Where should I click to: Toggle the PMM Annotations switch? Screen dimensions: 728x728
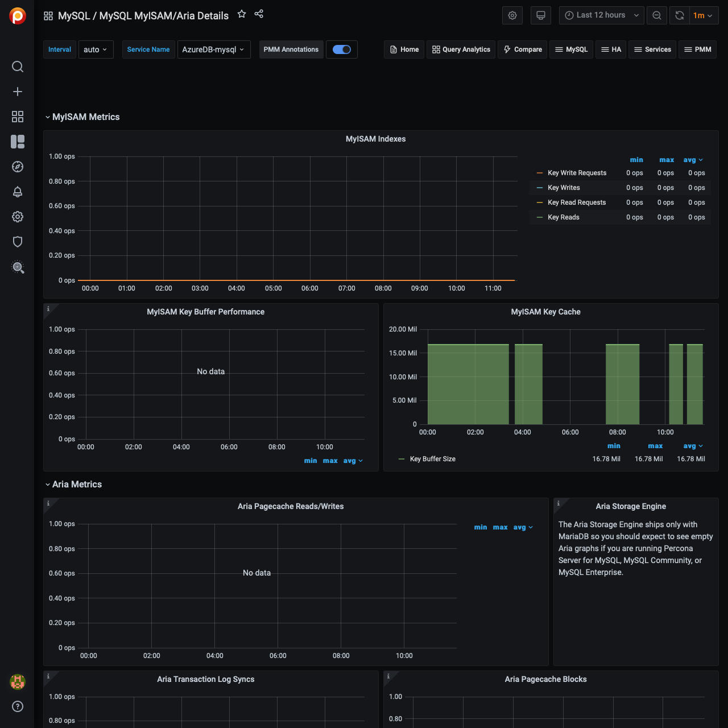[342, 49]
